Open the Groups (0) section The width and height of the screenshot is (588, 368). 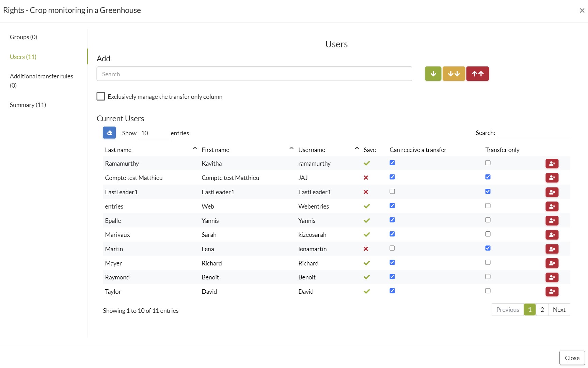pos(23,37)
